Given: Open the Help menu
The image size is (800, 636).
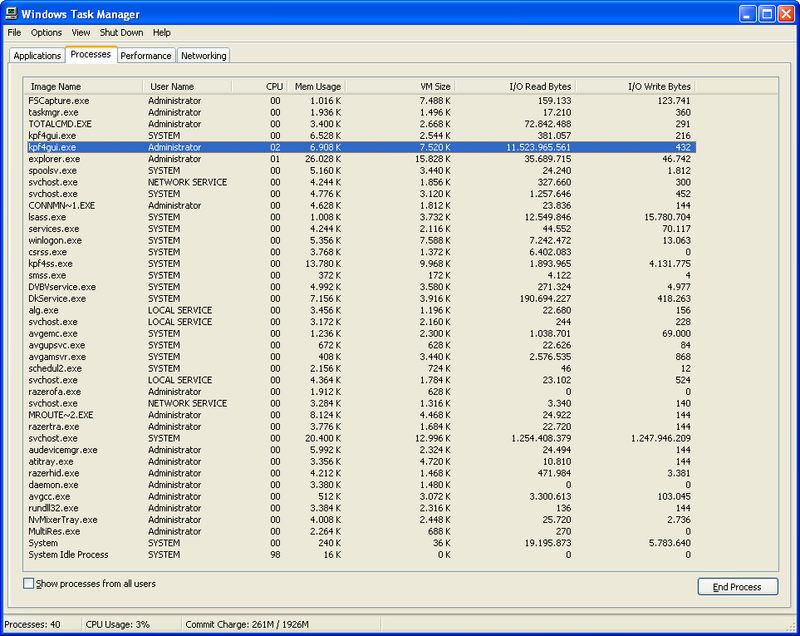Looking at the screenshot, I should tap(162, 33).
